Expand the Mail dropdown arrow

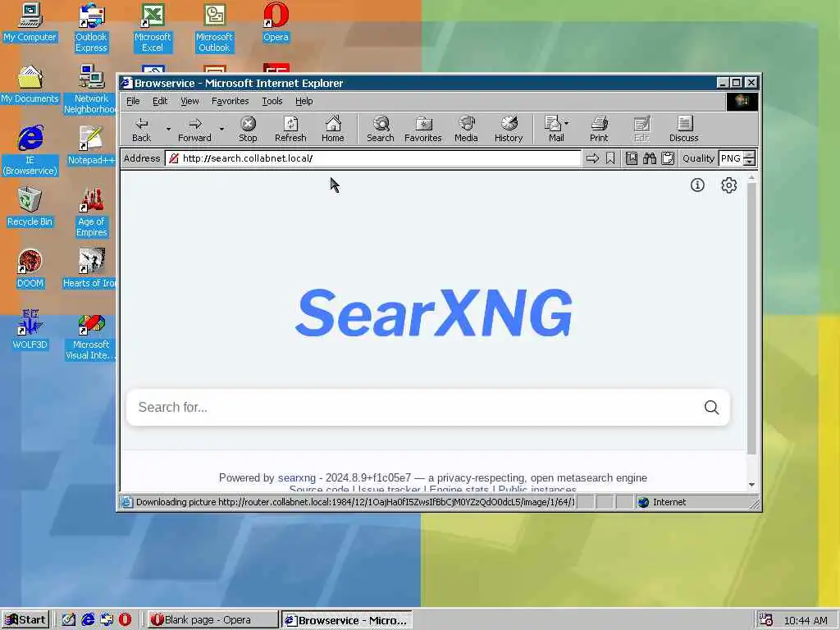567,123
